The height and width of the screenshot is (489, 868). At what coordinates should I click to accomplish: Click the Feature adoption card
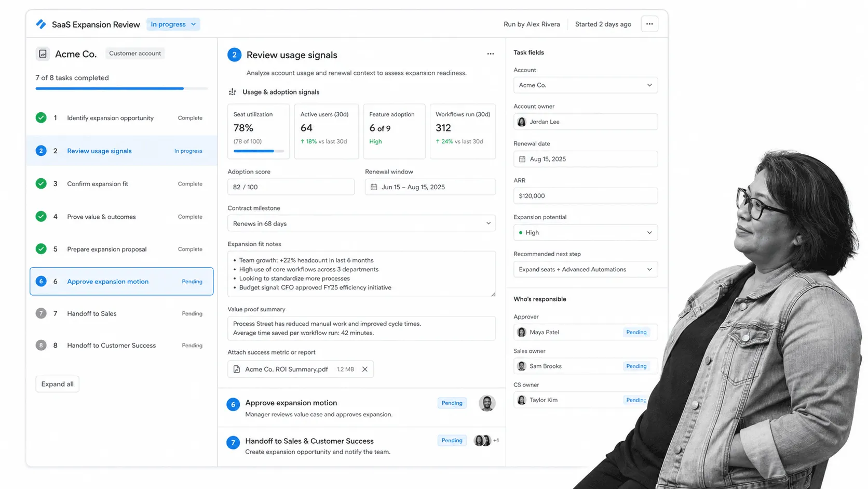coord(394,131)
